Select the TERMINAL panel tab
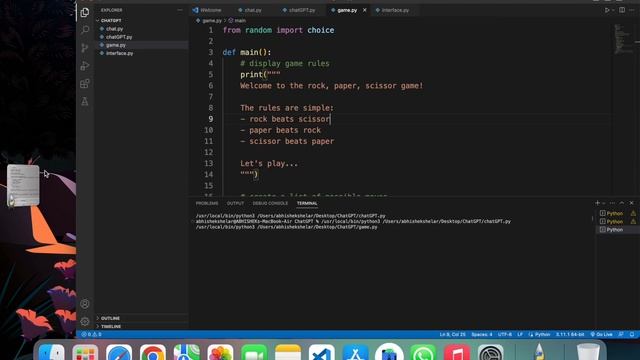 click(307, 203)
